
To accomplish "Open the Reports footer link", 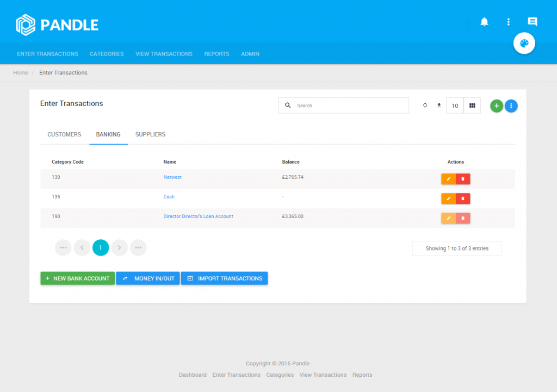I will [x=362, y=375].
